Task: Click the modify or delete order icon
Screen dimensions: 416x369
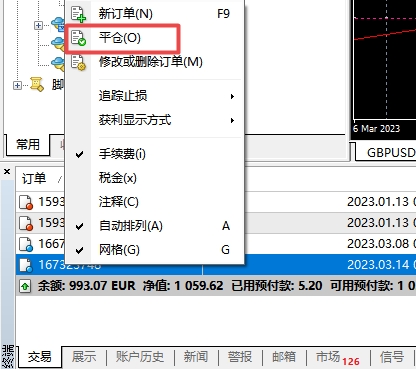Action: tap(78, 62)
